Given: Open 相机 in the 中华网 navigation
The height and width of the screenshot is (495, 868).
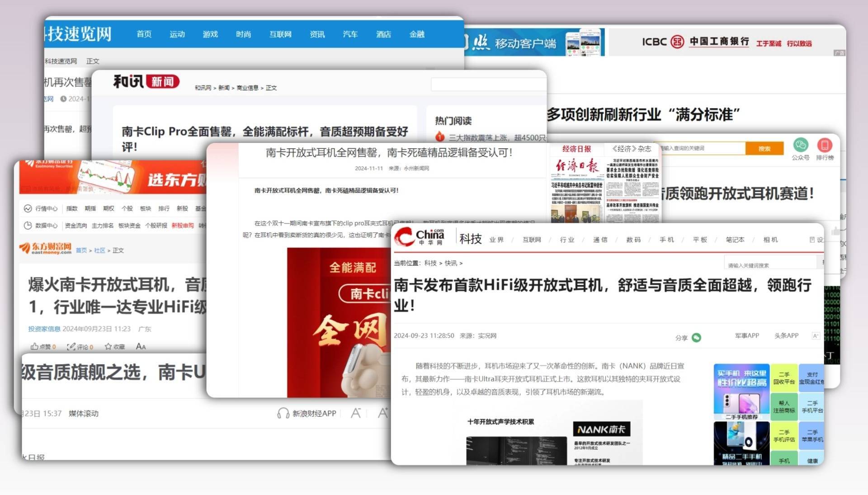Looking at the screenshot, I should pyautogui.click(x=770, y=240).
